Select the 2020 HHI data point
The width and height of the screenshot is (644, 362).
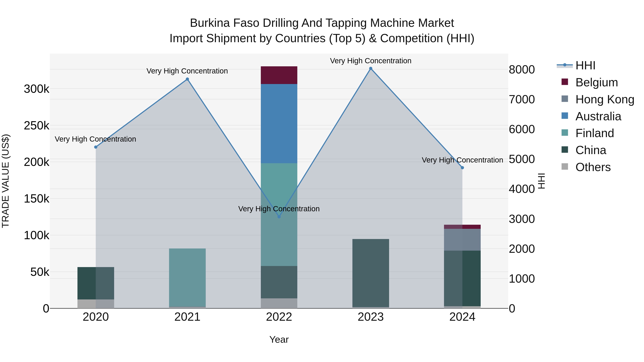(96, 147)
